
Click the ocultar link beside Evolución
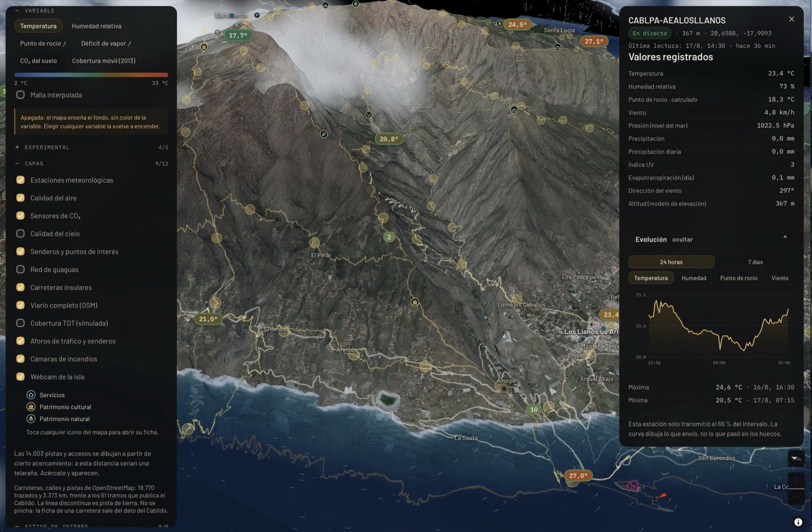pyautogui.click(x=682, y=239)
